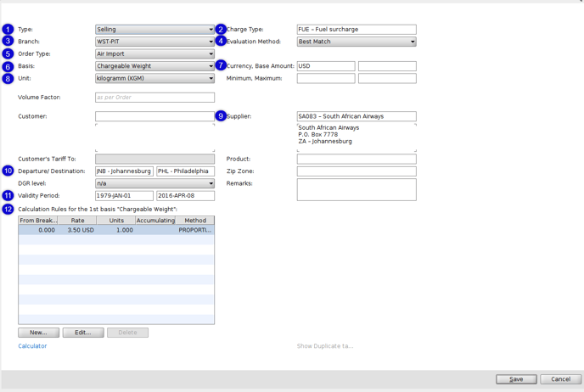Click the validity start date 1979-JAN-01
This screenshot has width=584, height=392.
click(x=124, y=196)
